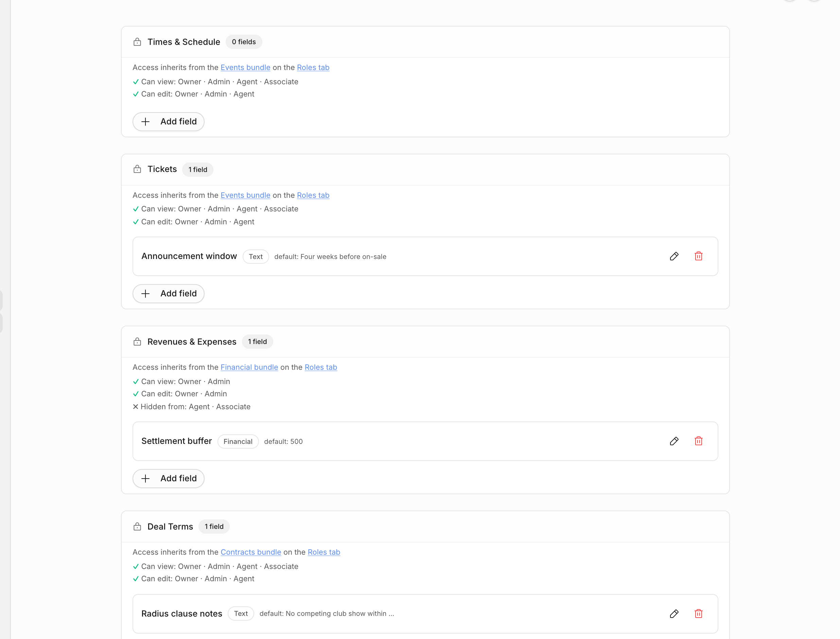Image resolution: width=840 pixels, height=639 pixels.
Task: Click the Financial type tag
Action: tap(238, 442)
